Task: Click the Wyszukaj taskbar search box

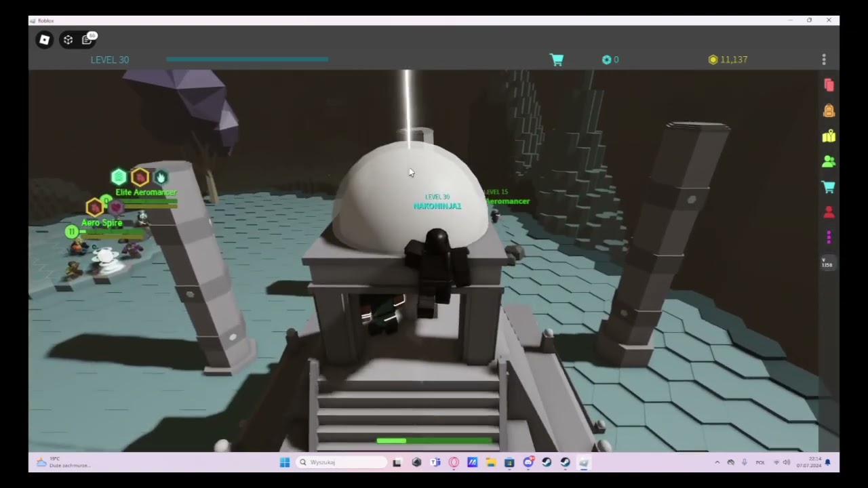Action: [x=342, y=462]
